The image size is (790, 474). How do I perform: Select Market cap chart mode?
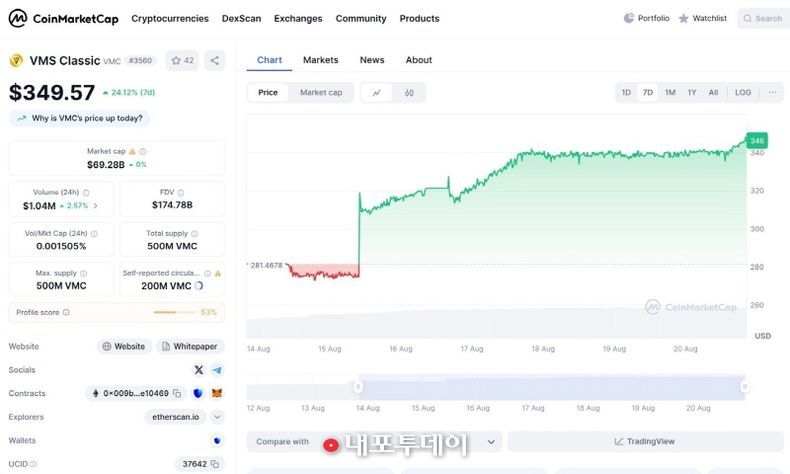click(x=321, y=93)
